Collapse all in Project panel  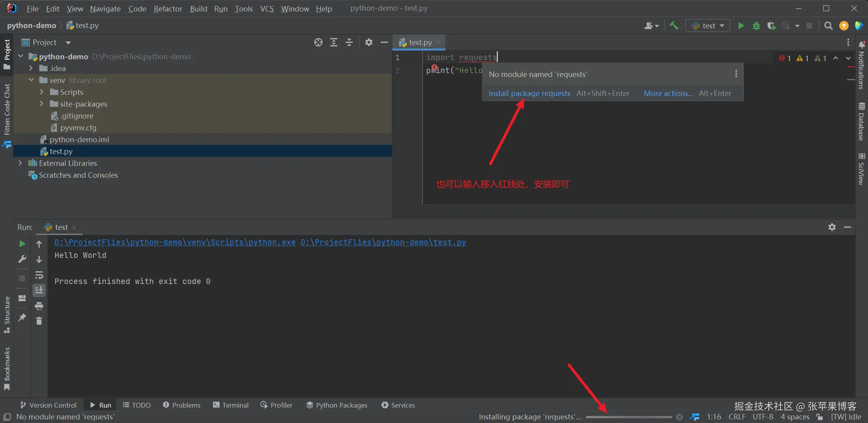click(x=349, y=42)
